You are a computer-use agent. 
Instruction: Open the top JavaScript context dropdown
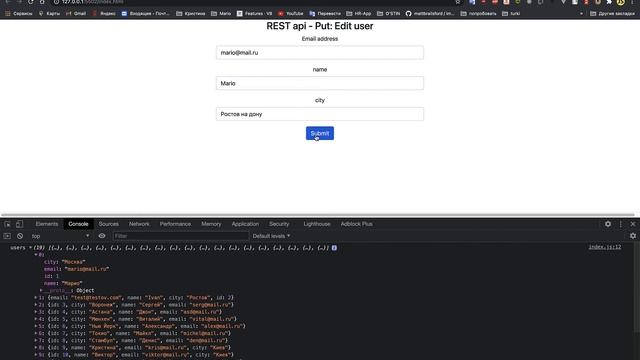[x=60, y=236]
